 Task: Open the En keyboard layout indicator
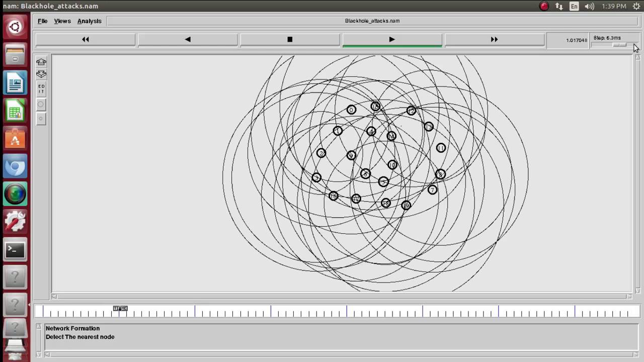click(x=574, y=6)
